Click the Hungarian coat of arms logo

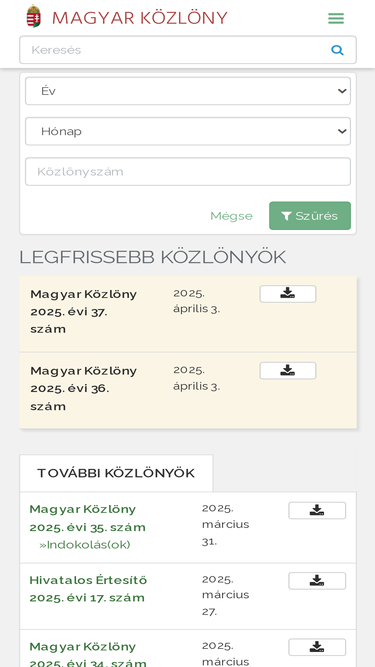(33, 16)
